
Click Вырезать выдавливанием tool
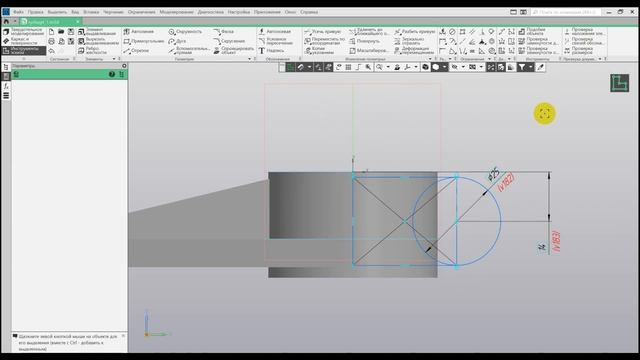[x=98, y=41]
